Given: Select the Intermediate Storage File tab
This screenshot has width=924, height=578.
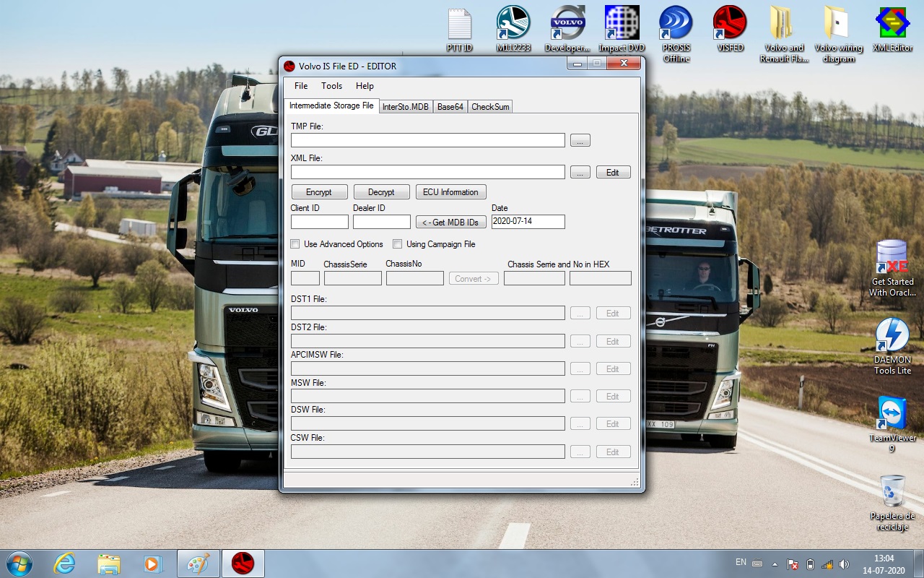Looking at the screenshot, I should (331, 105).
